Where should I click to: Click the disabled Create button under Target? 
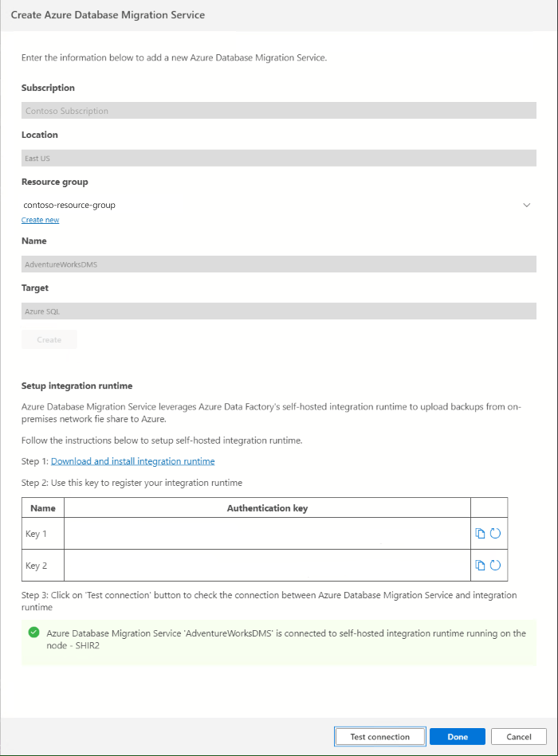pyautogui.click(x=49, y=339)
